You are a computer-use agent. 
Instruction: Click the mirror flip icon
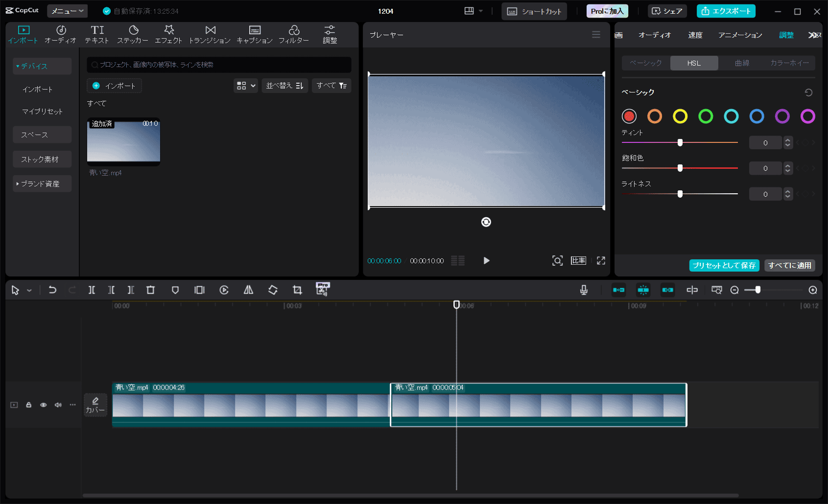coord(248,290)
